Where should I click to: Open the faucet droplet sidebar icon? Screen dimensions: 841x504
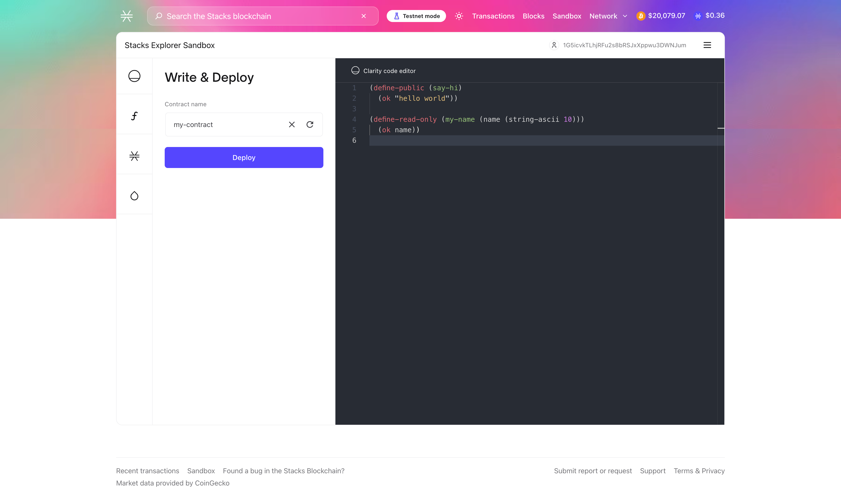[134, 195]
